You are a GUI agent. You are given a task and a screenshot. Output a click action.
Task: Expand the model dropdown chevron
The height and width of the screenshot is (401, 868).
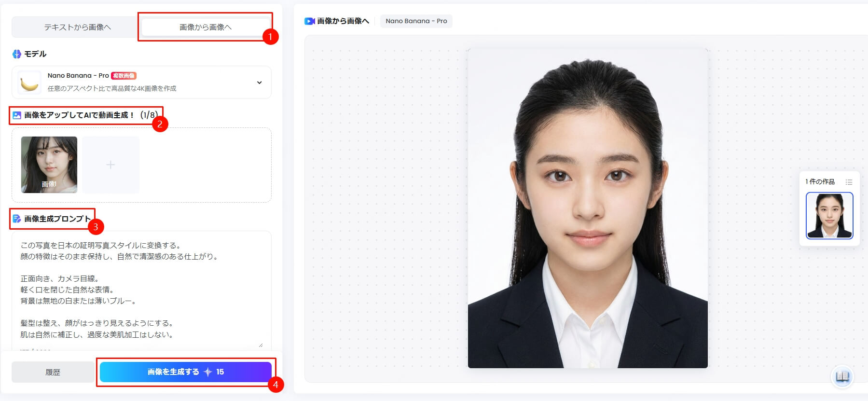[x=259, y=83]
